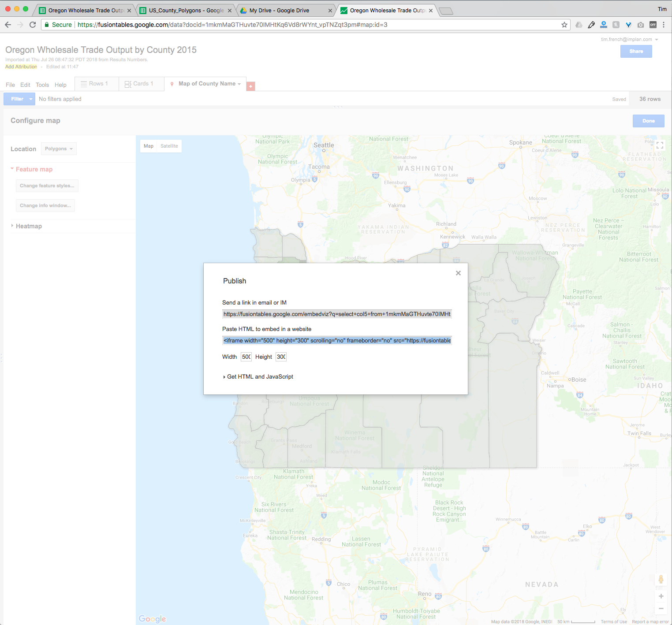Bookmark this page with the star icon
Screen dimensions: 672x625
pos(564,25)
